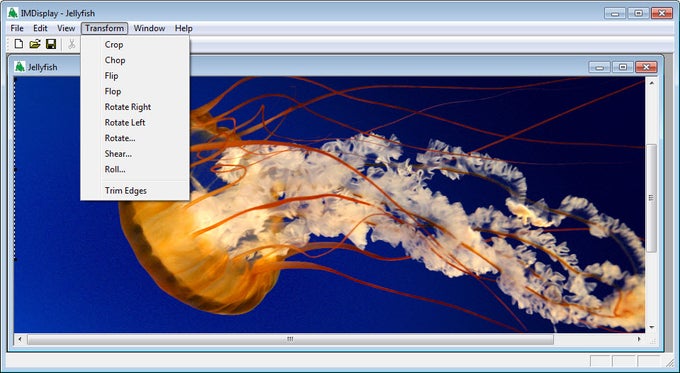Click the Jellyfish child window icon
Viewport: 680px width, 373px height.
coord(20,67)
